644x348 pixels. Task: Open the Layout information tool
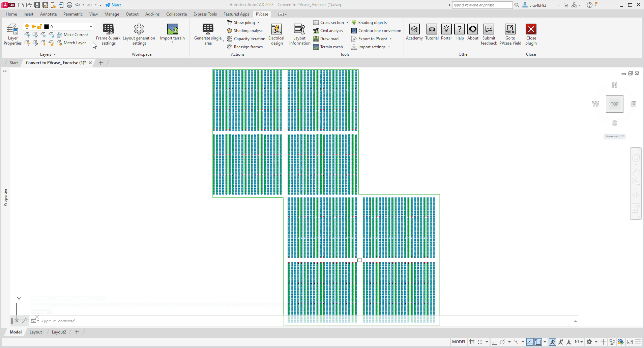click(x=299, y=34)
